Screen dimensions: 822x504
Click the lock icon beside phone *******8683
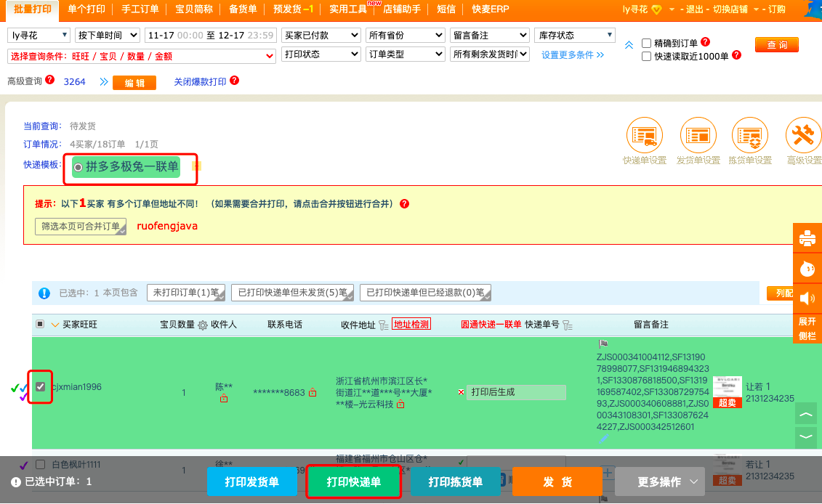(x=313, y=392)
